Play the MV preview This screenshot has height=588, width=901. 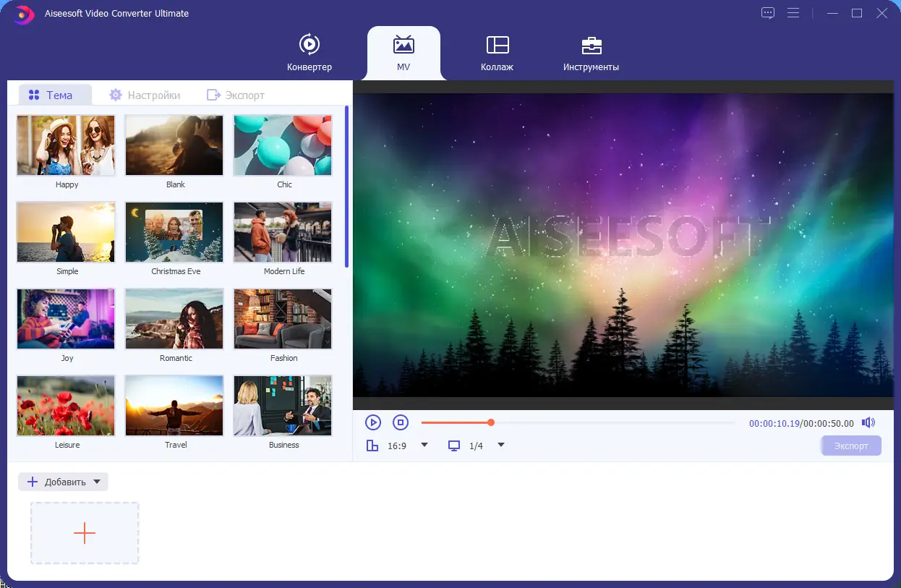click(373, 422)
